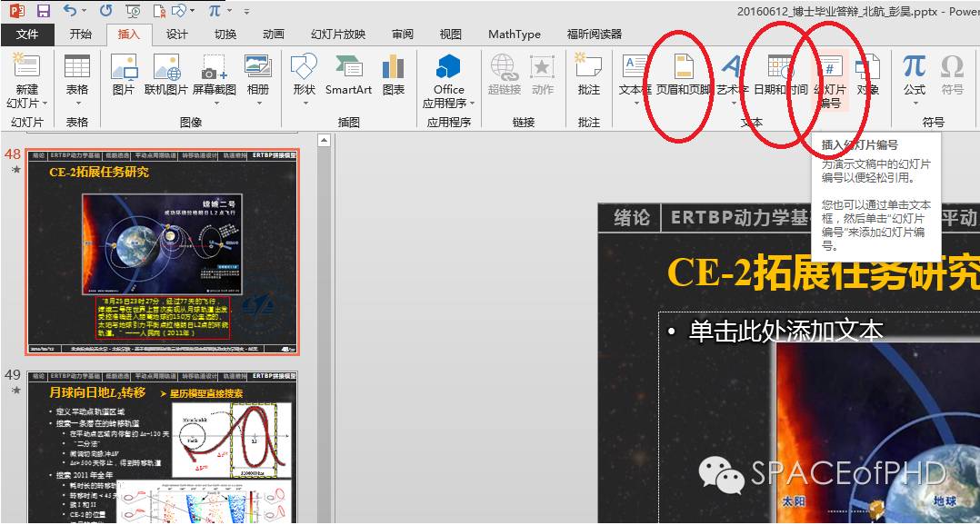Open the 形状 shapes gallery
The image size is (980, 525).
(x=305, y=79)
